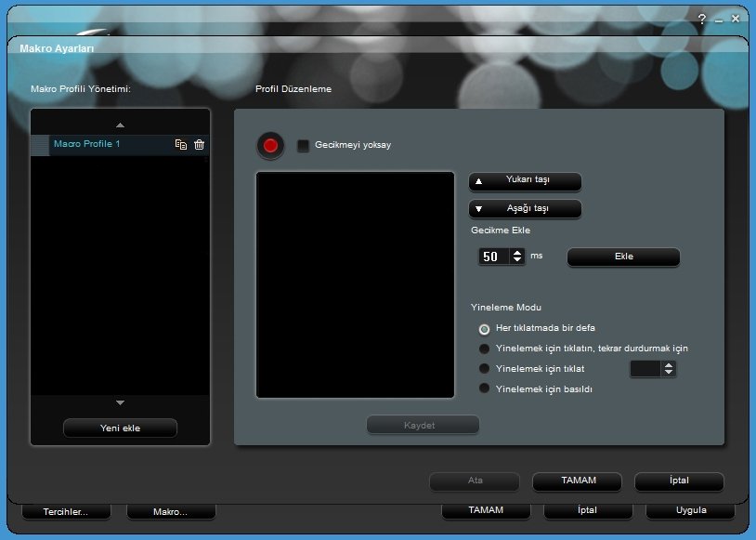Click the 50 ms delay input field
Viewport: 756px width, 540px height.
495,257
